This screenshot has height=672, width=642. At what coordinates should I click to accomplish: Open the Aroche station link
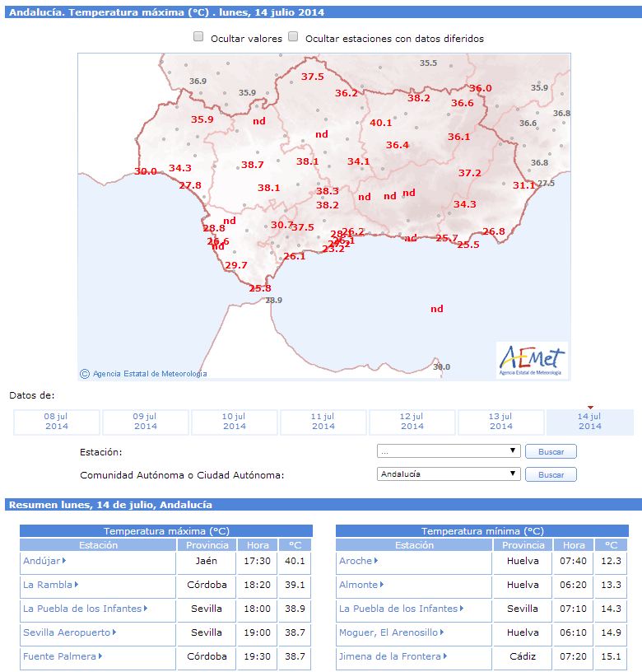tap(359, 561)
